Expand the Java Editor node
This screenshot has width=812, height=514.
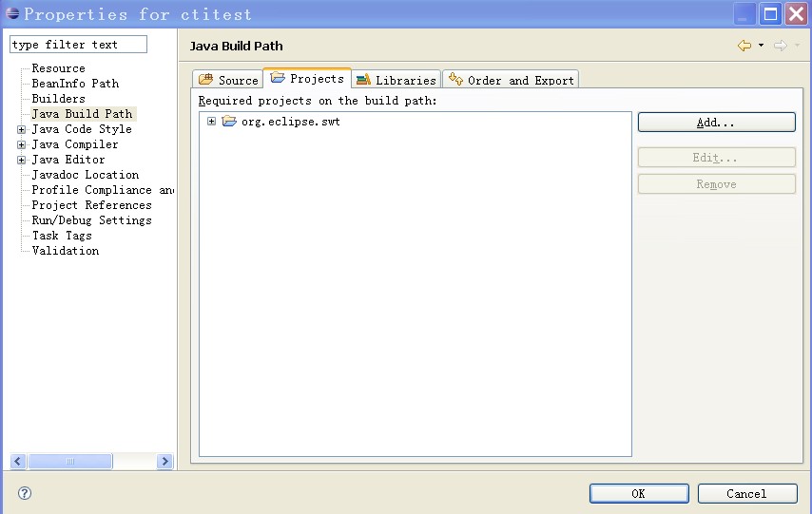(x=21, y=160)
